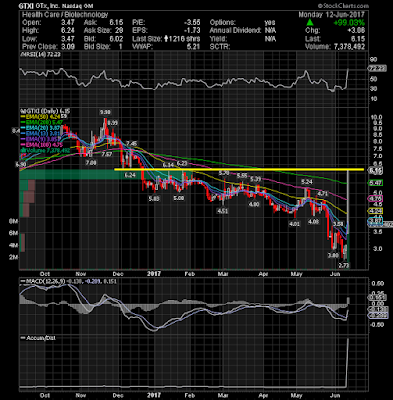Click the Health Care / Biotechnology sector text
The height and width of the screenshot is (400, 393).
(x=65, y=15)
